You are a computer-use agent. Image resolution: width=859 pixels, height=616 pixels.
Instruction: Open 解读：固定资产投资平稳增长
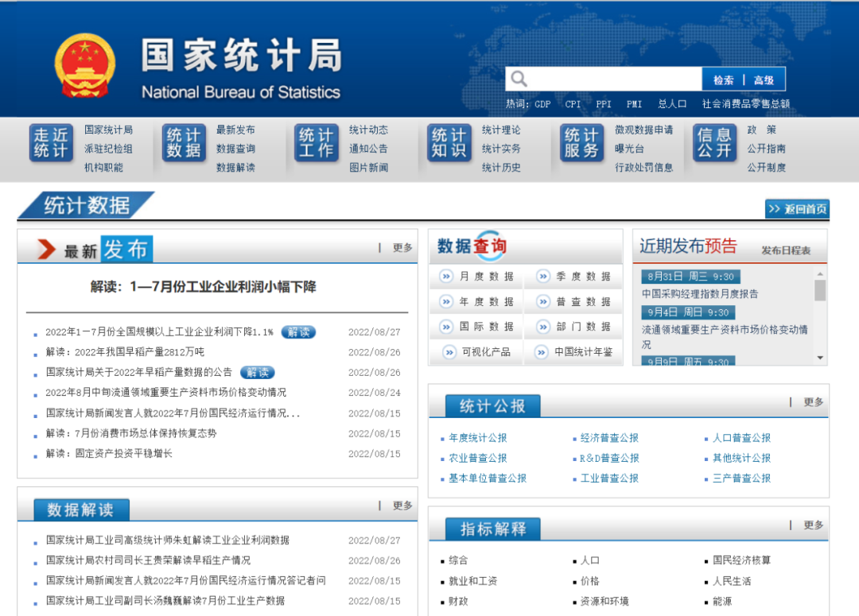(109, 453)
